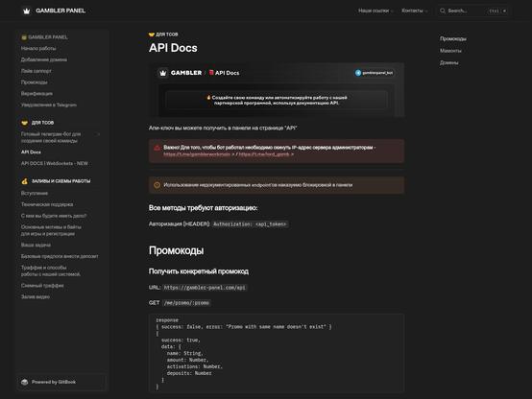Viewport: 532px width, 399px height.
Task: Click the ДЛЯ ТСОВ sidebar section header
Action: (x=42, y=123)
